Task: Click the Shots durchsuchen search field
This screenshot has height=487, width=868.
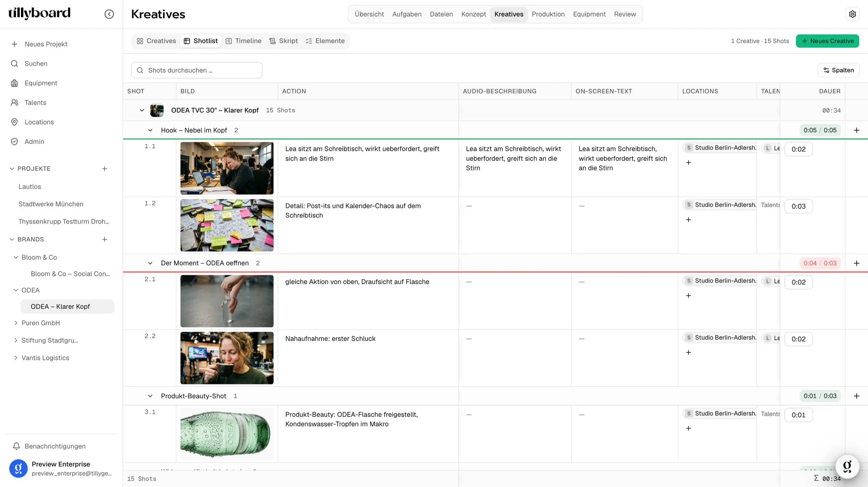Action: (197, 70)
